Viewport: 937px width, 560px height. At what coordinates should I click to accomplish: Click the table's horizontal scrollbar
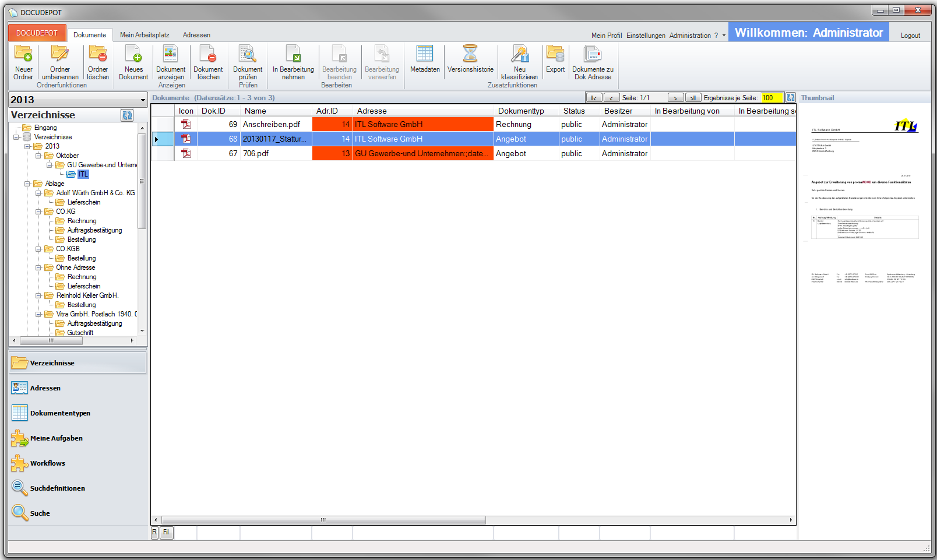tap(323, 520)
